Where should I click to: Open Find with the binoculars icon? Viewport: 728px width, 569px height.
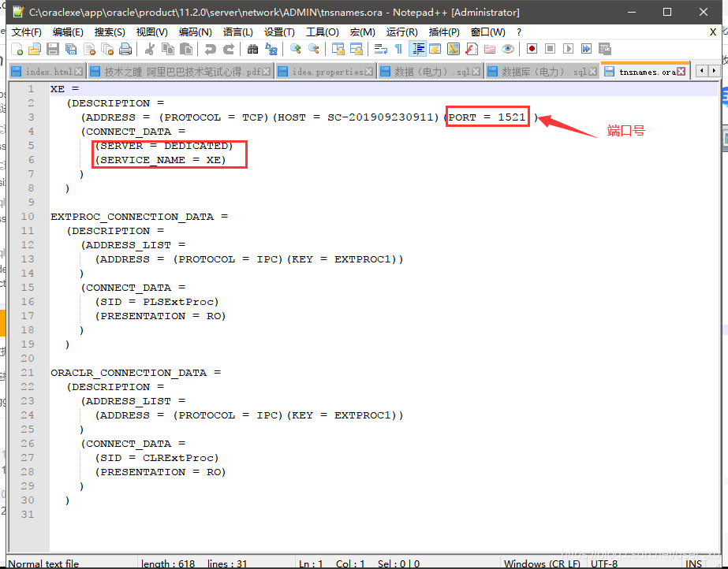(253, 49)
